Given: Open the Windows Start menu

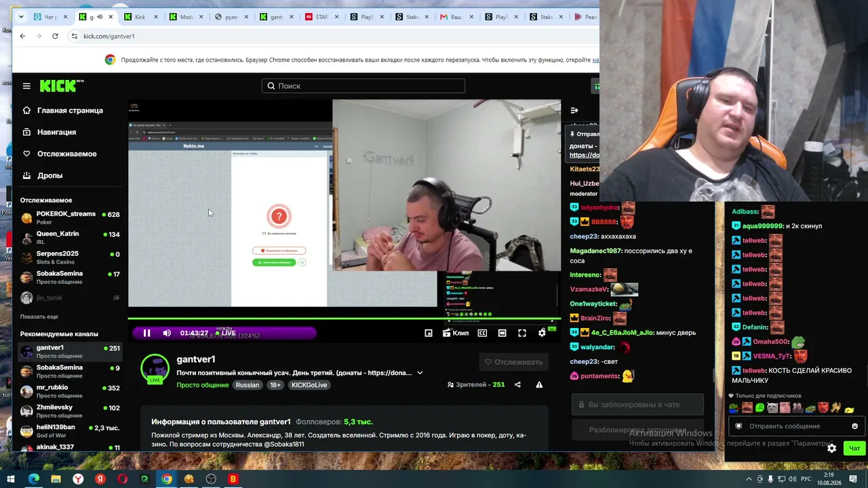Looking at the screenshot, I should pos(11,479).
